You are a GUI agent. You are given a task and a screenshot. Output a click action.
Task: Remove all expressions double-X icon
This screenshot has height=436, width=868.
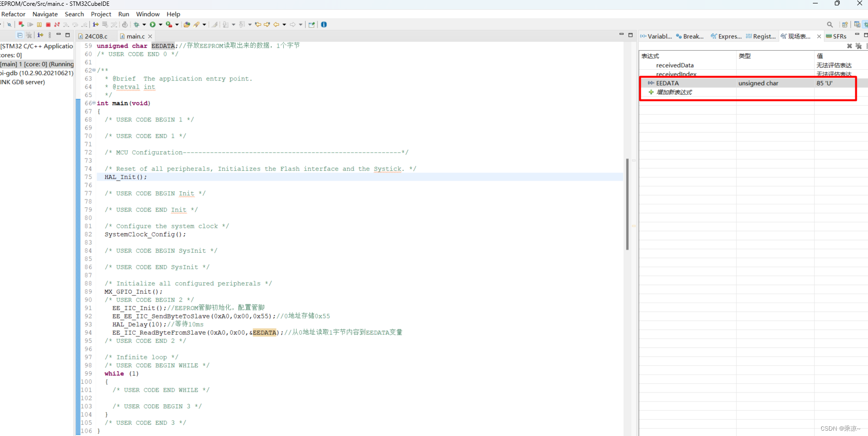click(859, 46)
